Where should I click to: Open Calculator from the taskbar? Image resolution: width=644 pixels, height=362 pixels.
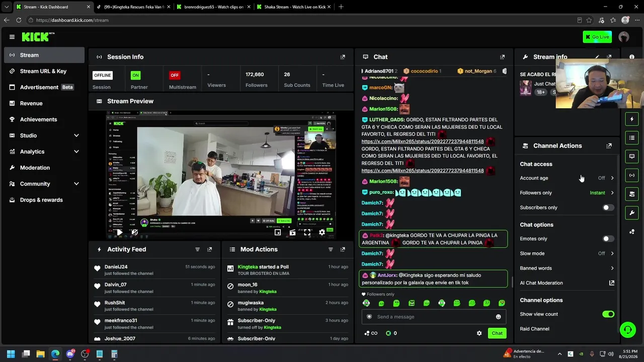pyautogui.click(x=114, y=354)
